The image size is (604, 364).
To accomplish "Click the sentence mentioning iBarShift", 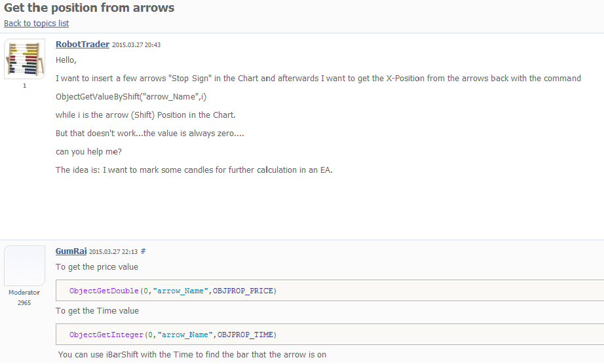I will click(x=192, y=355).
